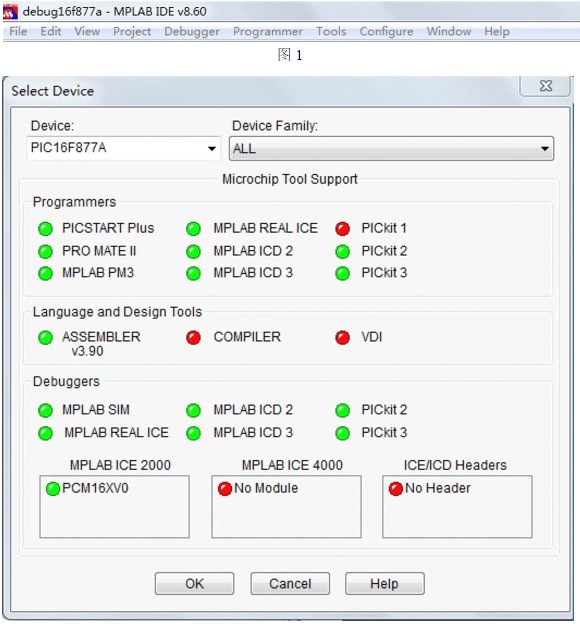Open the Device dropdown arrow next to PIC16F877A
This screenshot has width=580, height=624.
(212, 149)
